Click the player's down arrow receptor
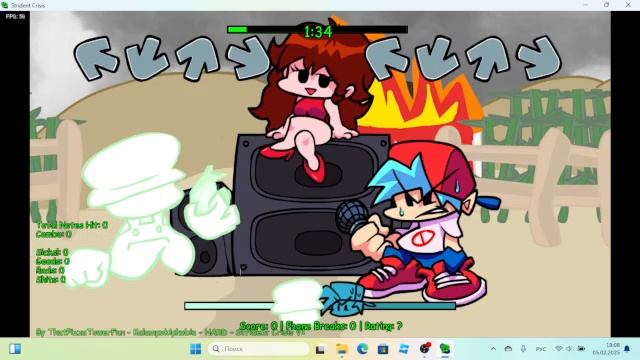The height and width of the screenshot is (360, 640). [437, 58]
